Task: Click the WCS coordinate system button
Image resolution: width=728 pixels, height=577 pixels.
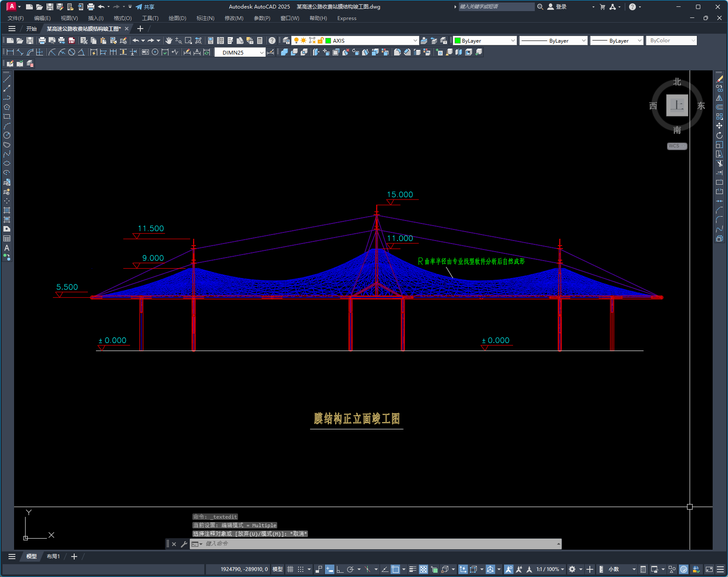Action: point(677,146)
